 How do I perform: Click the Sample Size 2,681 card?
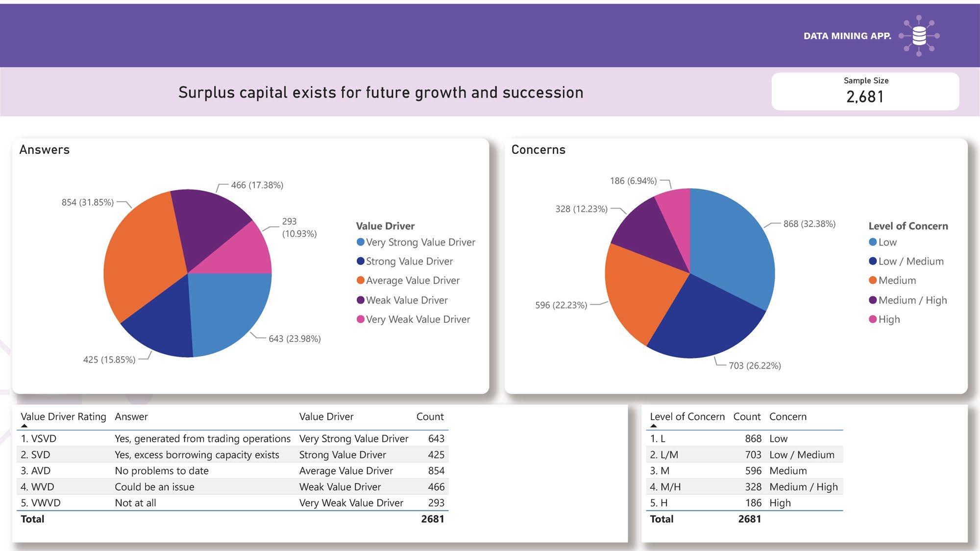pyautogui.click(x=865, y=92)
